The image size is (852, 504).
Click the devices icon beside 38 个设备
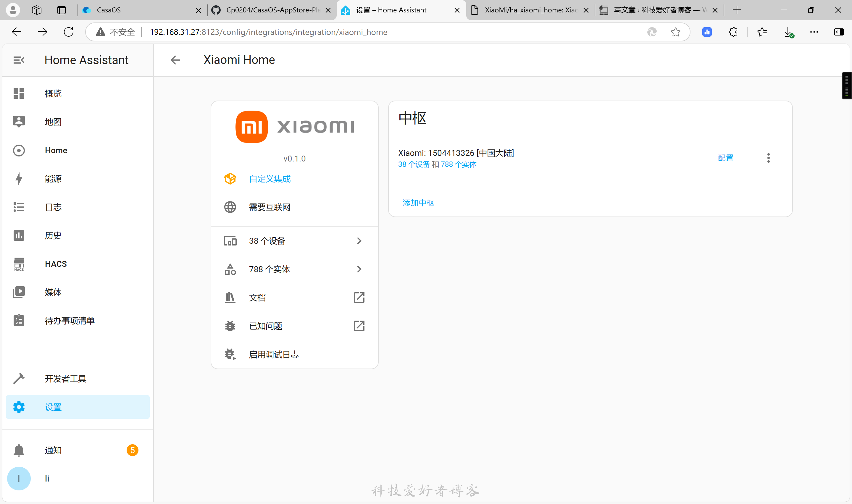click(x=230, y=241)
